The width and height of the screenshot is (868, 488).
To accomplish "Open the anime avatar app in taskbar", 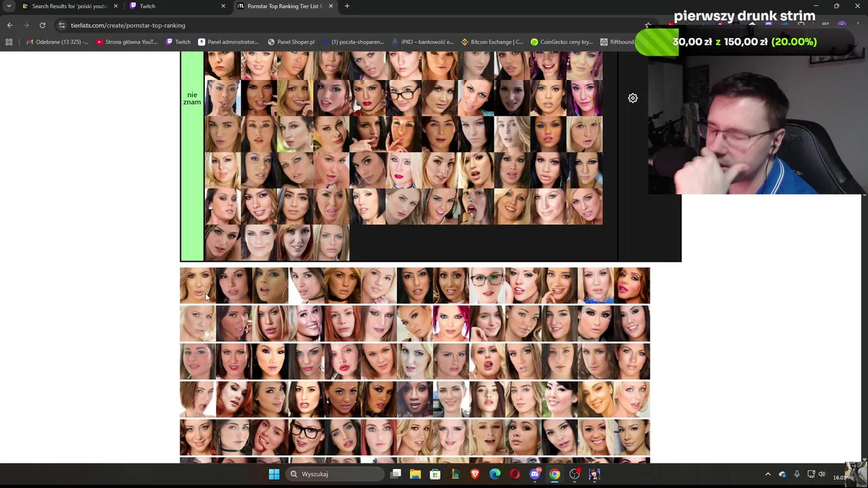I will [595, 474].
